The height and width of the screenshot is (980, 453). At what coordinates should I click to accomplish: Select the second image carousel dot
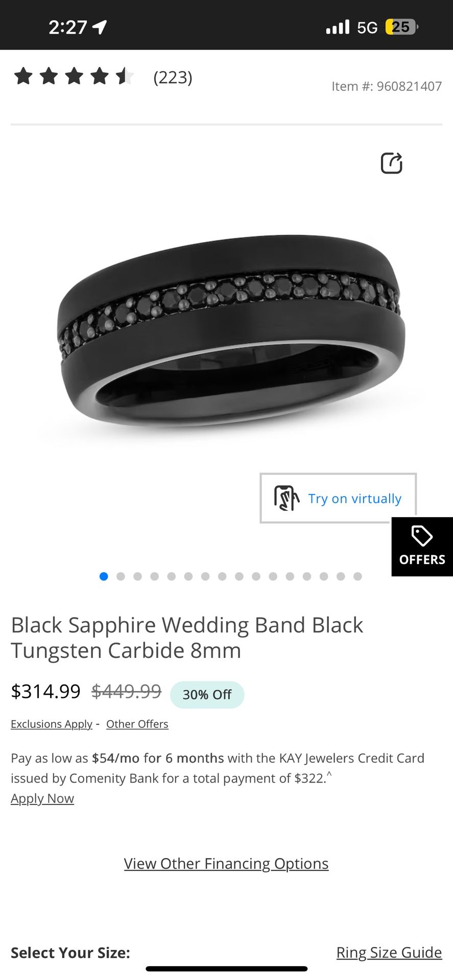tap(121, 576)
